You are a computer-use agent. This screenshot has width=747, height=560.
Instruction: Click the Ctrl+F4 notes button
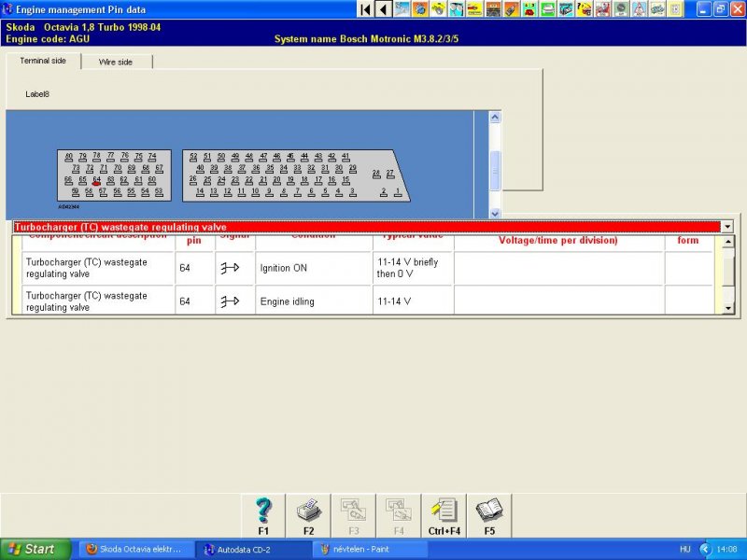coord(444,516)
